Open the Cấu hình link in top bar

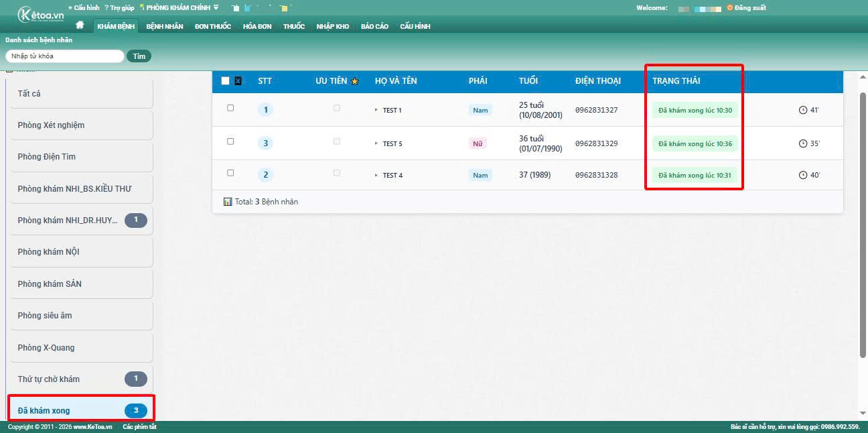point(84,8)
